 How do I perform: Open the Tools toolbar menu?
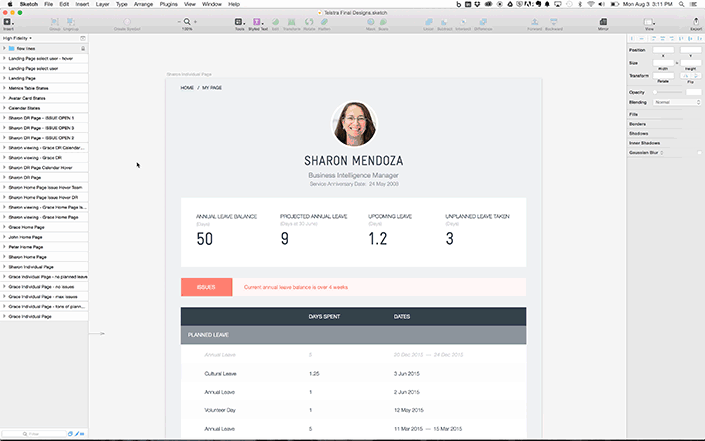pos(239,22)
